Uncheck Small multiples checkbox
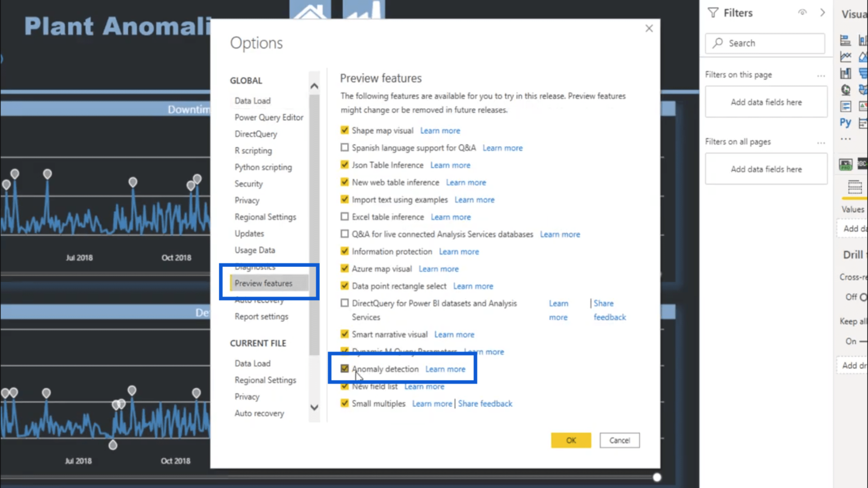 [x=345, y=403]
